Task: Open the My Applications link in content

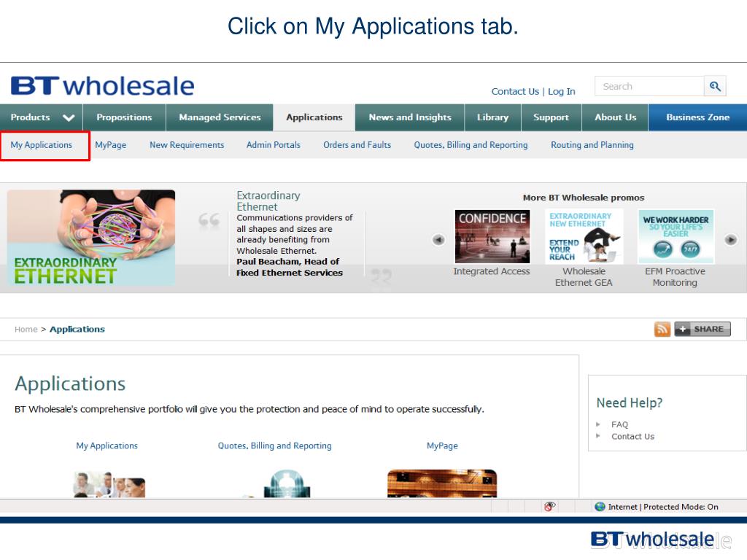Action: [x=107, y=446]
